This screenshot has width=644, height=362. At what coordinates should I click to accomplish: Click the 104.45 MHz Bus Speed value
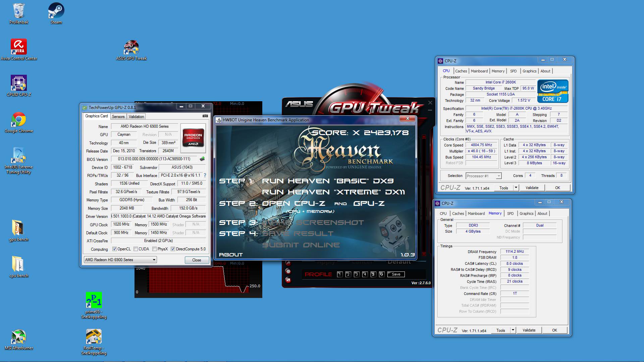click(x=481, y=157)
